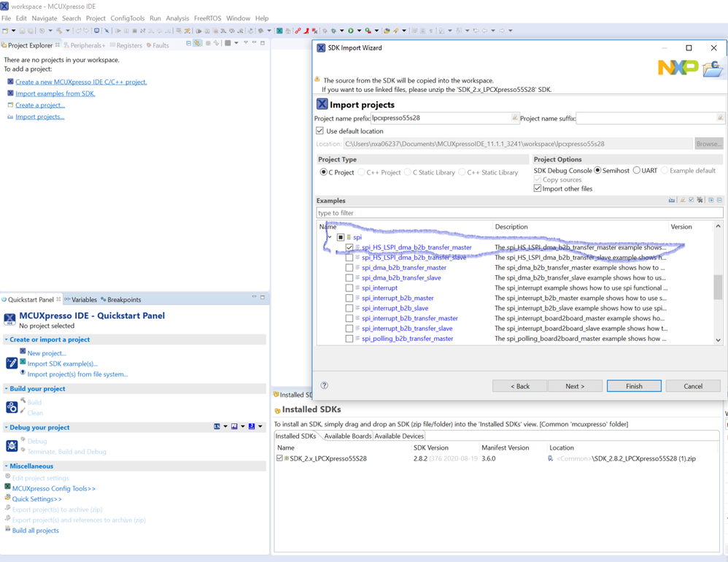Click collapse-all minus icon in Examples toolbar

click(x=719, y=200)
